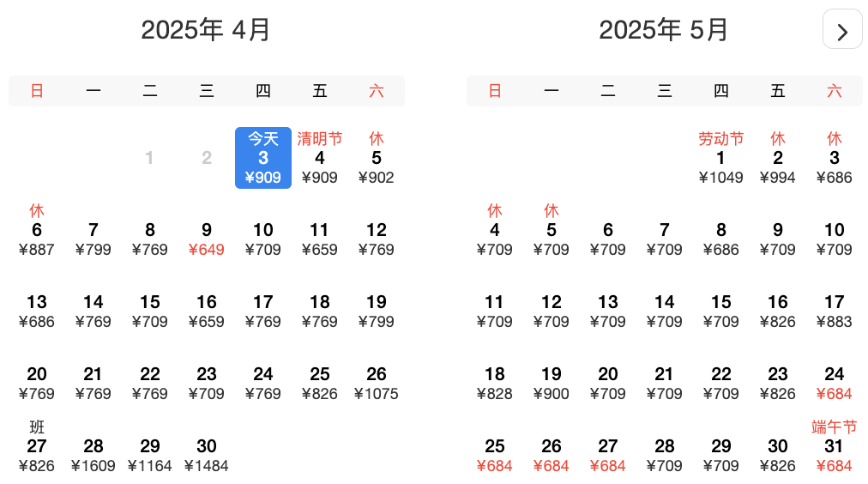Screen dimensions: 868x484
Task: Pick April 23 priced ¥709
Action: [x=207, y=384]
